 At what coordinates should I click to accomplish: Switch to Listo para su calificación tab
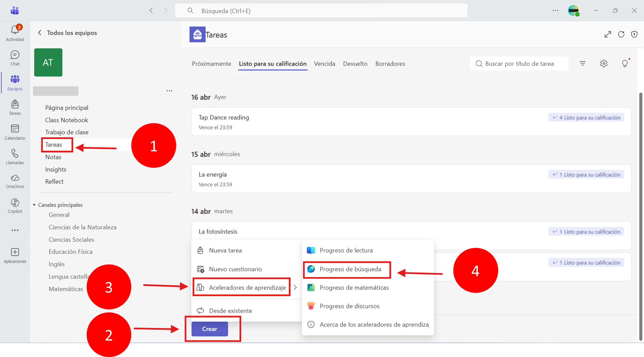pyautogui.click(x=273, y=64)
